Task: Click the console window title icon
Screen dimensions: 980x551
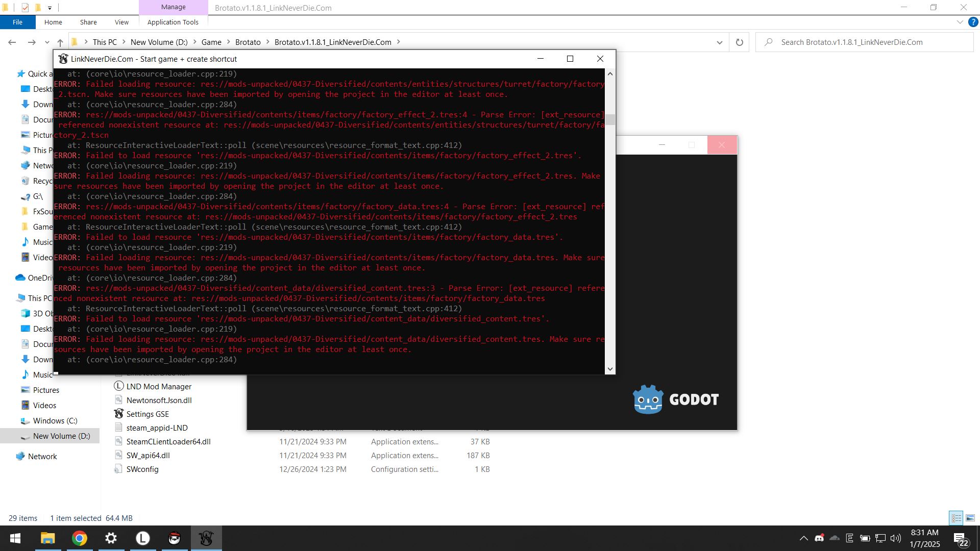Action: (x=63, y=59)
